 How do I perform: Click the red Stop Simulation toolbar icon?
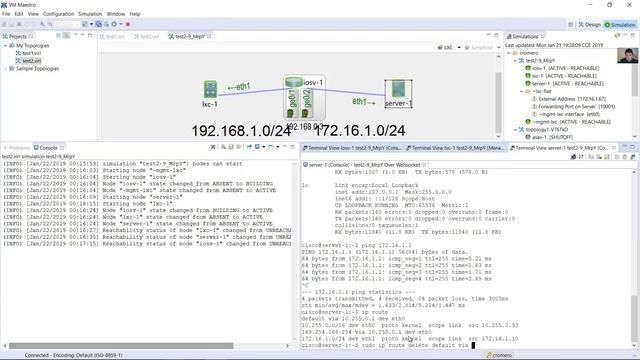click(x=128, y=24)
